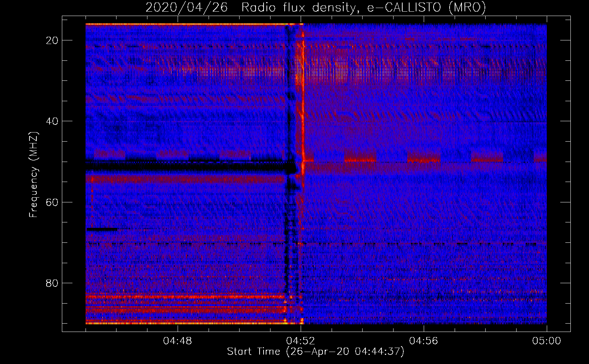Click the 40 MHz frequency tick label
The image size is (589, 364).
(x=52, y=121)
